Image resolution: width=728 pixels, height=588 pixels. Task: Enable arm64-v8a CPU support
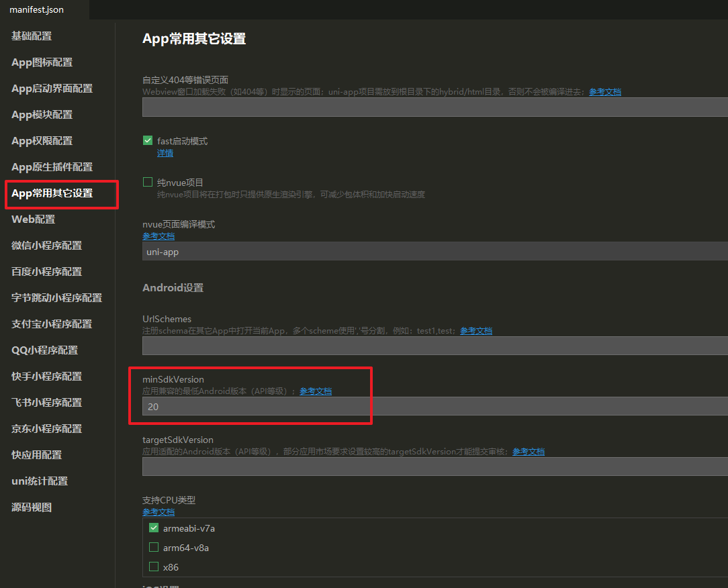pos(153,547)
